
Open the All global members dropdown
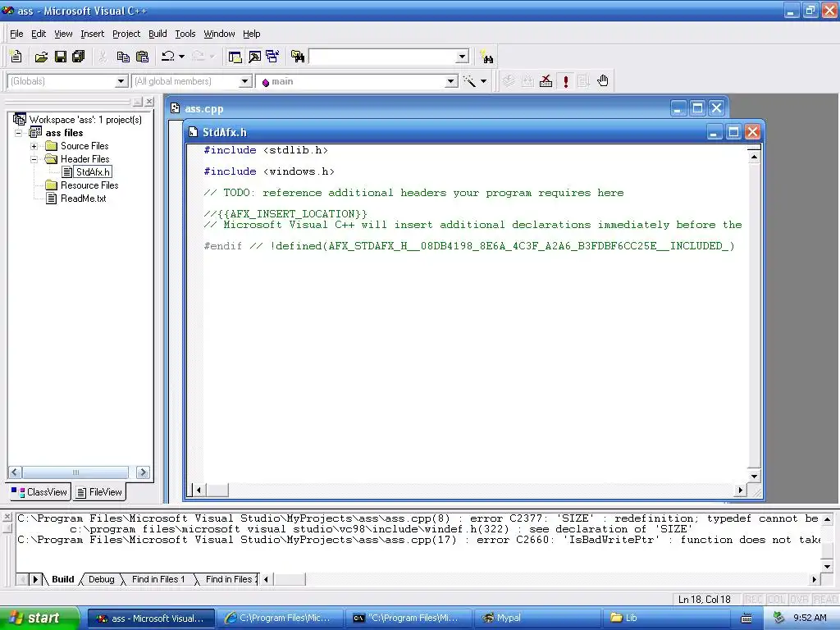click(x=244, y=81)
